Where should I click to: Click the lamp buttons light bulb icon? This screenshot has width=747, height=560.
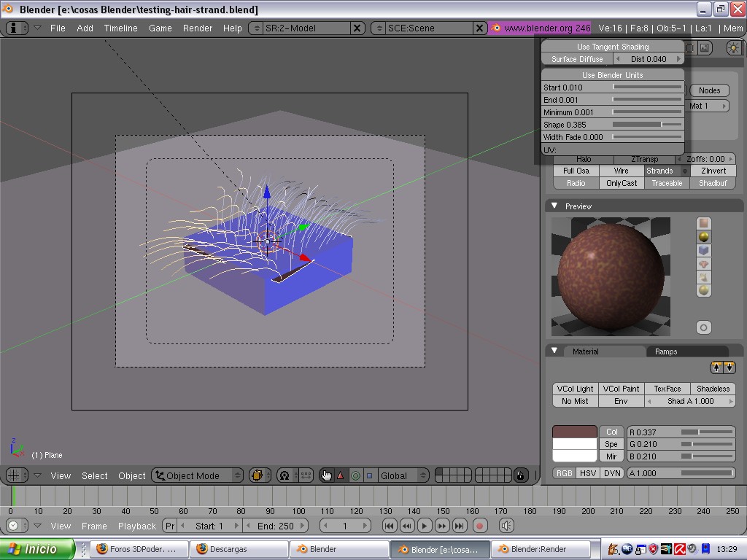[x=734, y=47]
